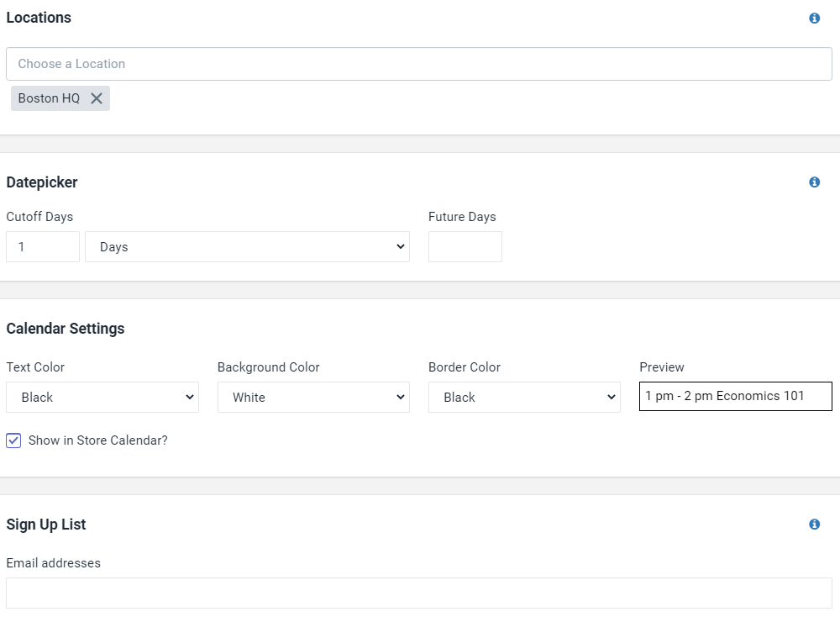The width and height of the screenshot is (840, 617).
Task: Click the Email addresses input box
Action: 419,593
